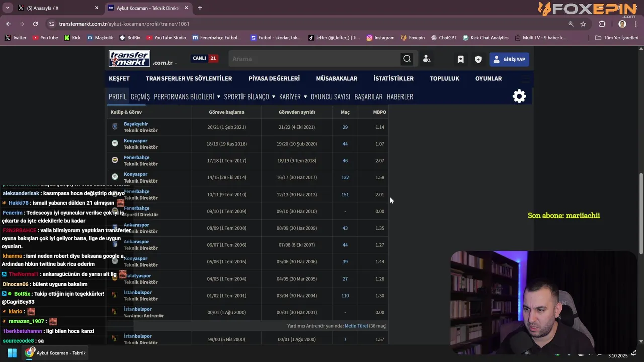Click the Konyaspor crest in 14/15 row
The height and width of the screenshot is (362, 644).
point(115,177)
